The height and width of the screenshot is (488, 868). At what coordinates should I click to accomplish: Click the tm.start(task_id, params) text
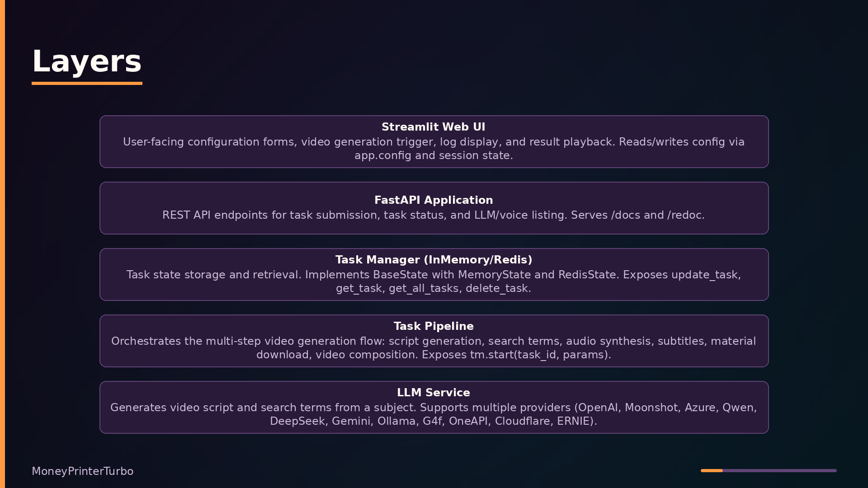click(540, 355)
